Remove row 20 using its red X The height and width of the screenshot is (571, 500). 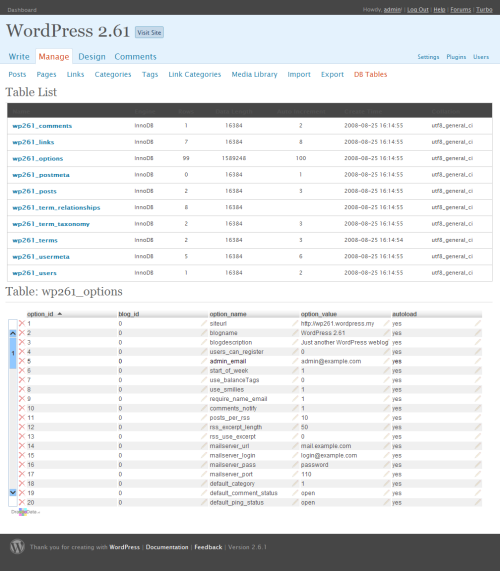click(x=22, y=502)
